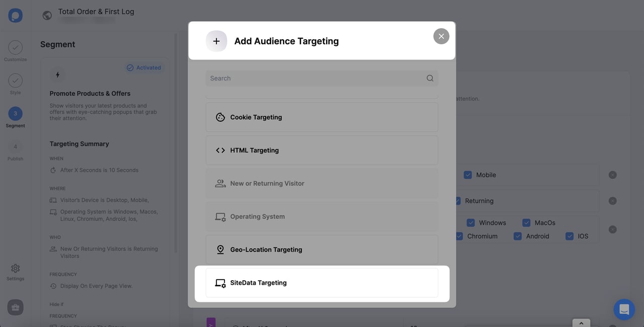Select Cookie Targeting option
Viewport: 644px width, 327px height.
(321, 117)
